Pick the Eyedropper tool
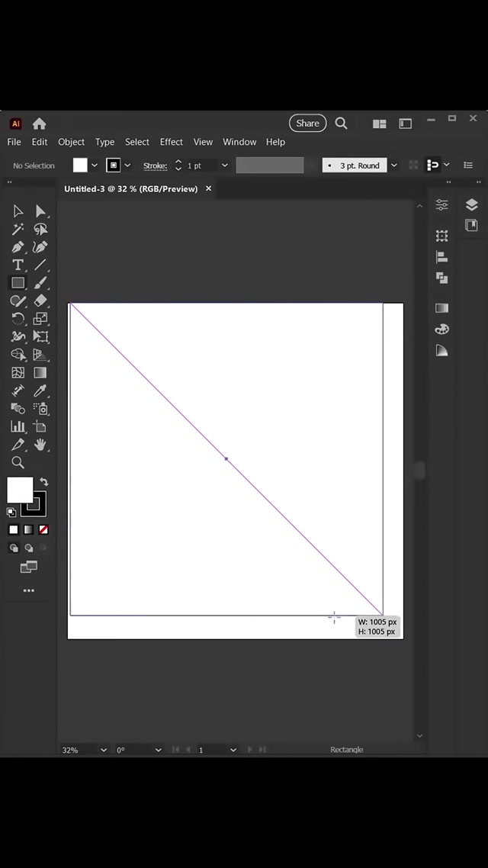 point(40,391)
